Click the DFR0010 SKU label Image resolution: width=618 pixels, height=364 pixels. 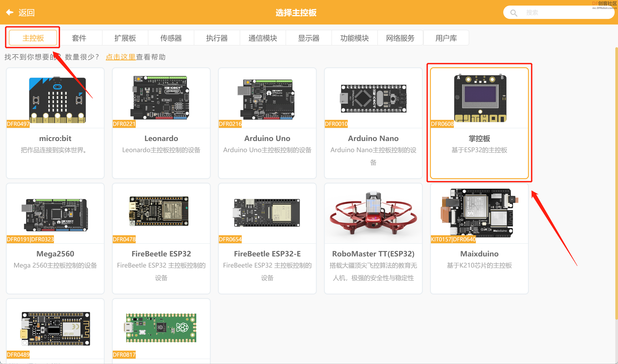336,124
